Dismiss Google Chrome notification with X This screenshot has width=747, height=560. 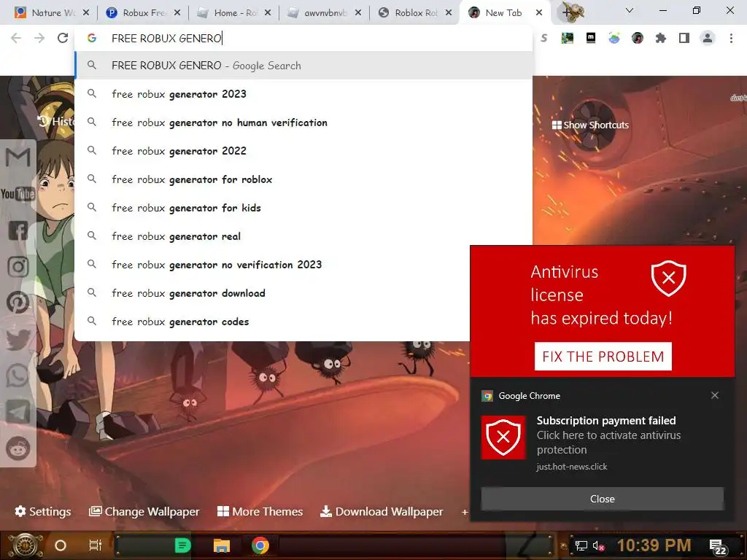click(x=715, y=395)
